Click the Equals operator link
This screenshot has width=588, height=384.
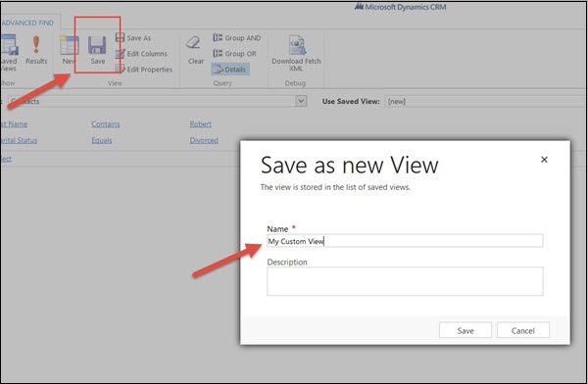click(x=102, y=140)
